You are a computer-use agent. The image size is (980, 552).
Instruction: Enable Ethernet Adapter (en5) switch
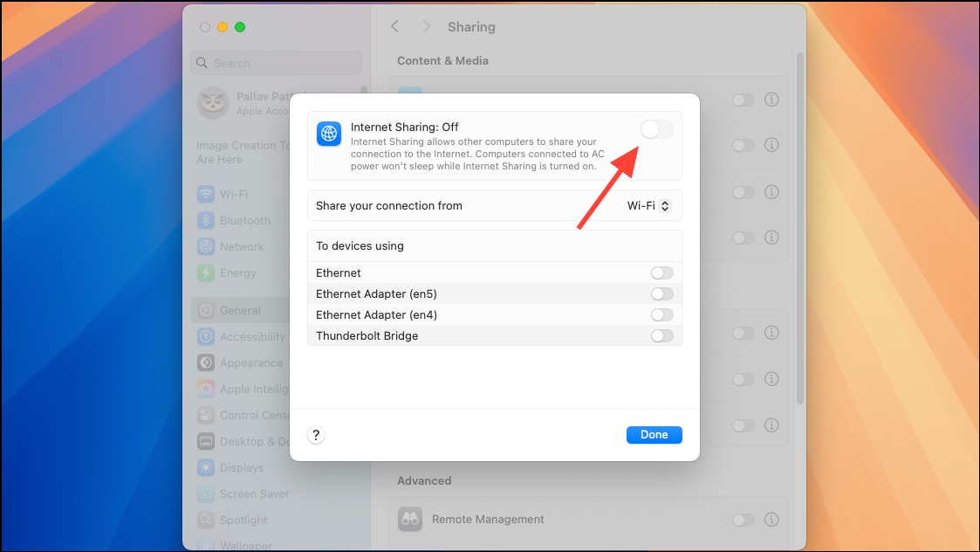(661, 294)
